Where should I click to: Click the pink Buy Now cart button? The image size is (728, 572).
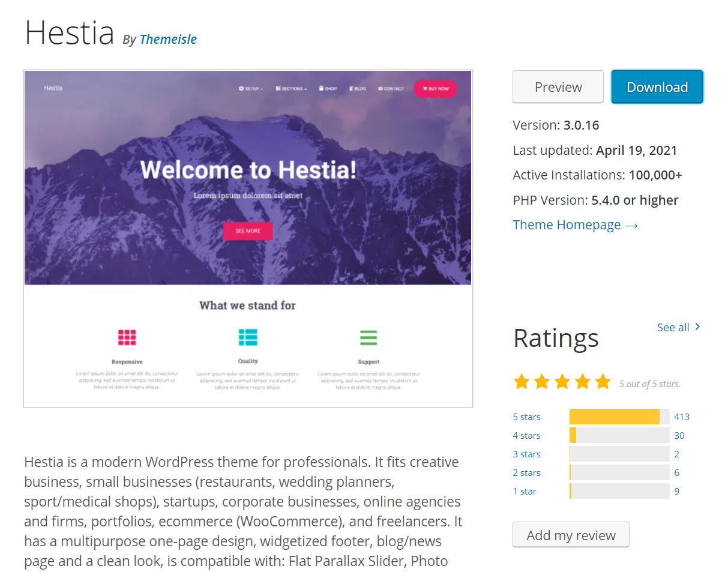pyautogui.click(x=435, y=89)
